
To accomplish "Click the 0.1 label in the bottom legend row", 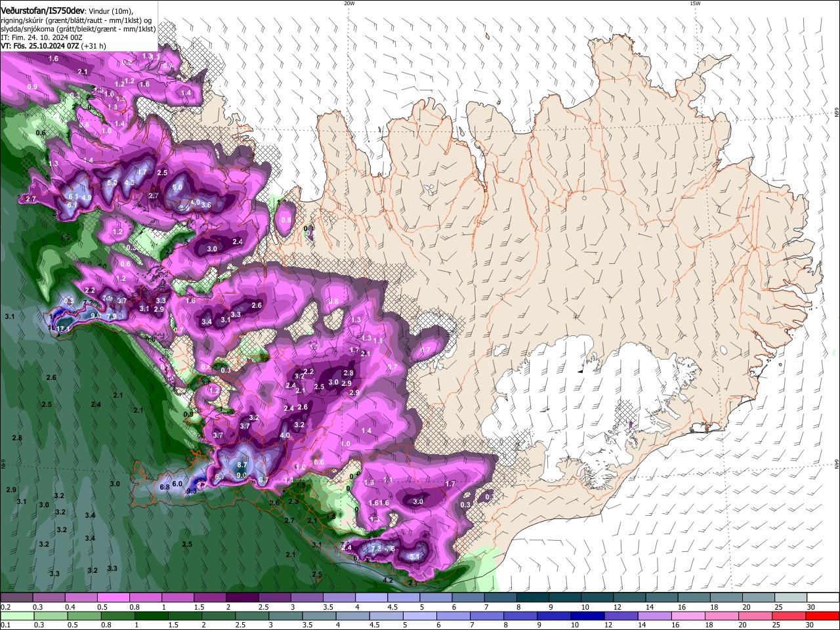I will coord(6,625).
